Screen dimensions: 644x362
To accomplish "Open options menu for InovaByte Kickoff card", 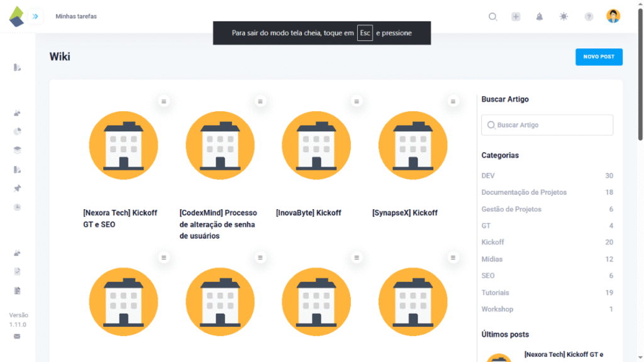I will click(x=357, y=101).
